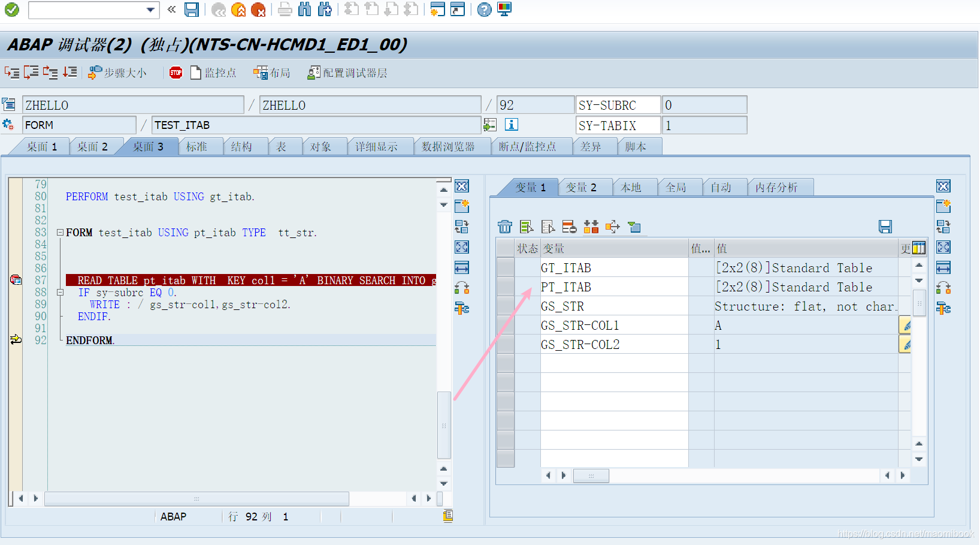Click the close tool icon beside variables pane
The width and height of the screenshot is (980, 545).
[943, 186]
